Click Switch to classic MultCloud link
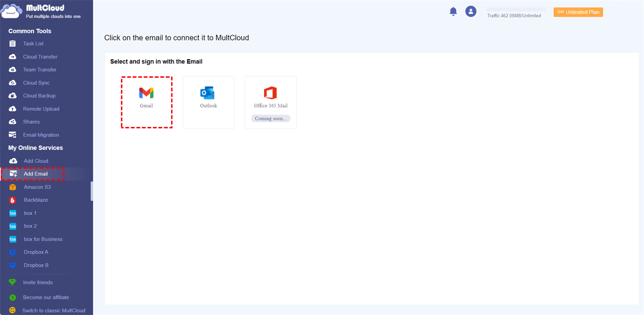Viewport: 644px width, 315px height. coord(54,310)
